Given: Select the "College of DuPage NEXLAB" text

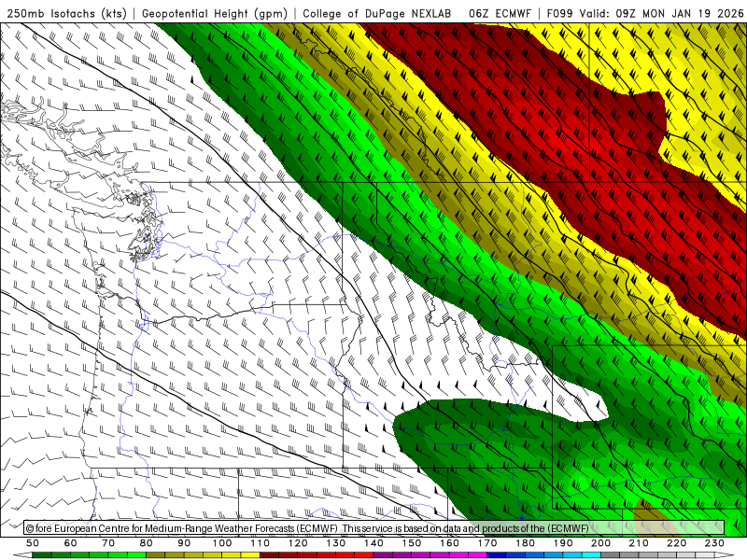Looking at the screenshot, I should [x=377, y=14].
